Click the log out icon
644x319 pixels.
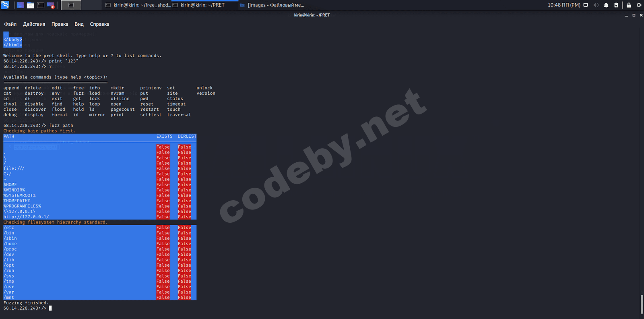639,5
